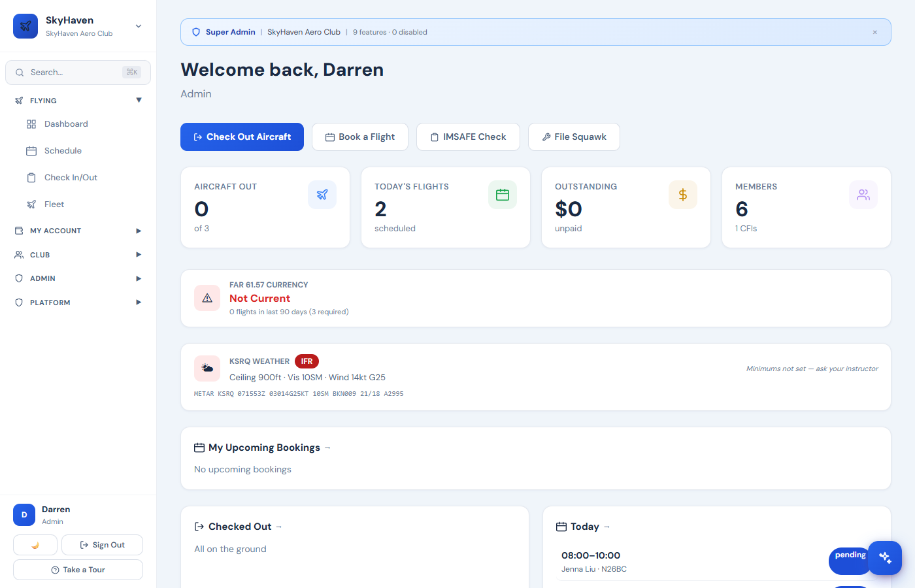Dismiss the Super Admin banner
Viewport: 915px width, 588px height.
click(x=874, y=31)
